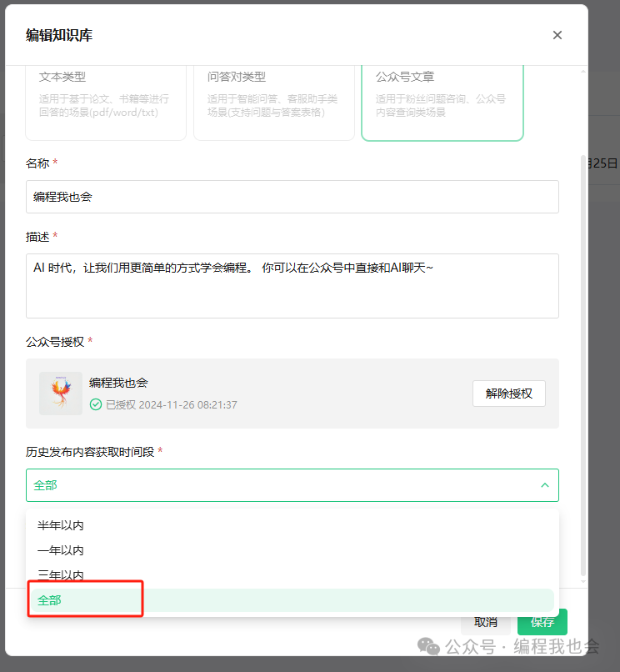
Task: Select the highlighted 全部 option
Action: pyautogui.click(x=49, y=600)
